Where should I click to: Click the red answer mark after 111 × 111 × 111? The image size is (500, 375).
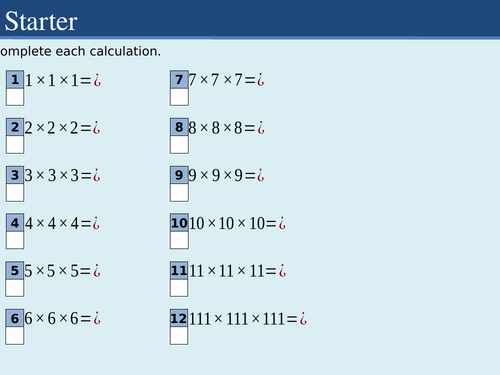tap(303, 319)
